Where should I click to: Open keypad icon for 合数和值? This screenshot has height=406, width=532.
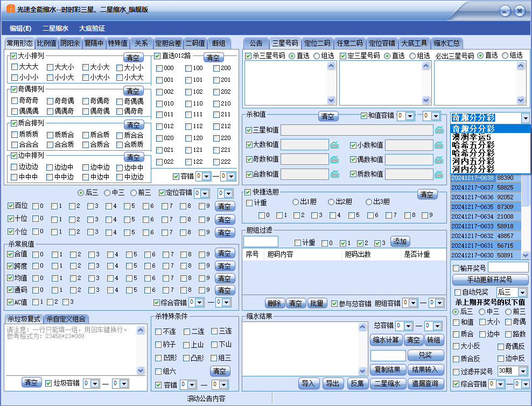(x=334, y=174)
